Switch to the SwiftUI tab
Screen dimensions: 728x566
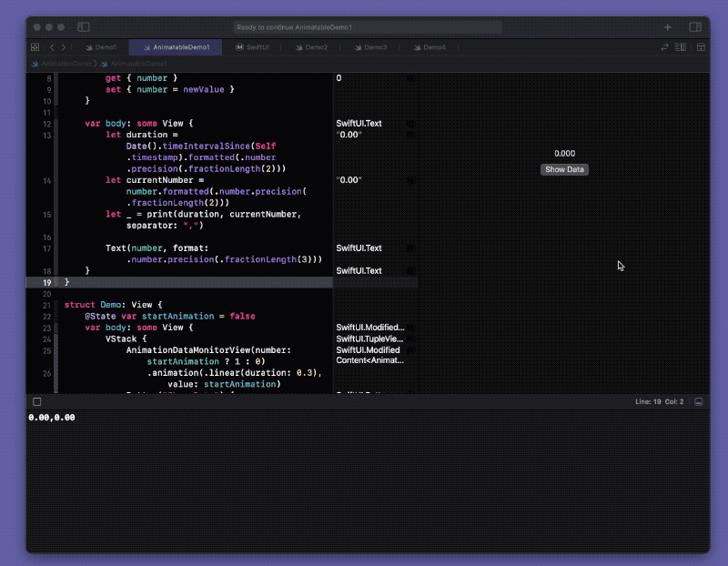point(258,47)
